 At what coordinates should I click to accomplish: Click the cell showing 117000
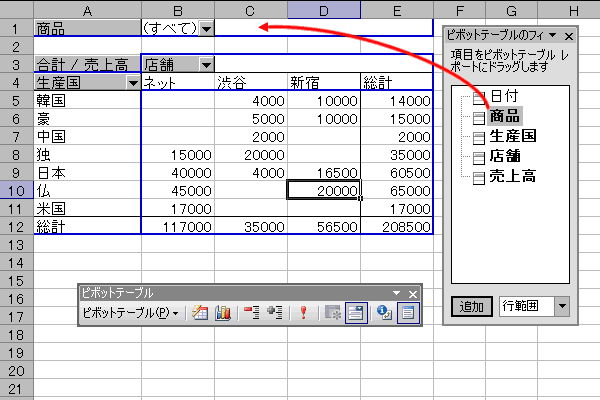click(x=178, y=226)
